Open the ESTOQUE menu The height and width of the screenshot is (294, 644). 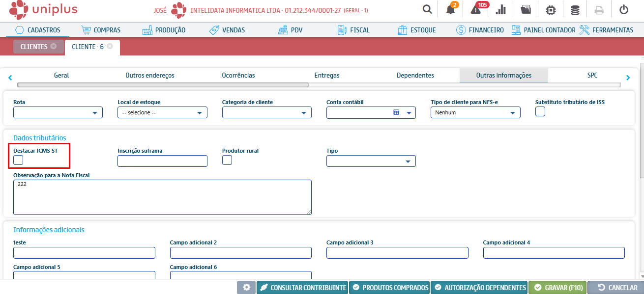click(416, 30)
